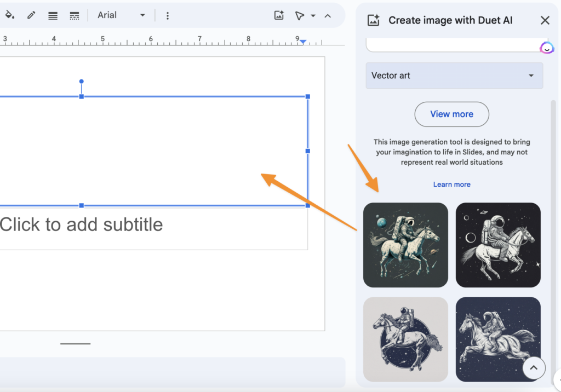The height and width of the screenshot is (392, 561).
Task: Select the astronaut image with blue planet
Action: (405, 245)
